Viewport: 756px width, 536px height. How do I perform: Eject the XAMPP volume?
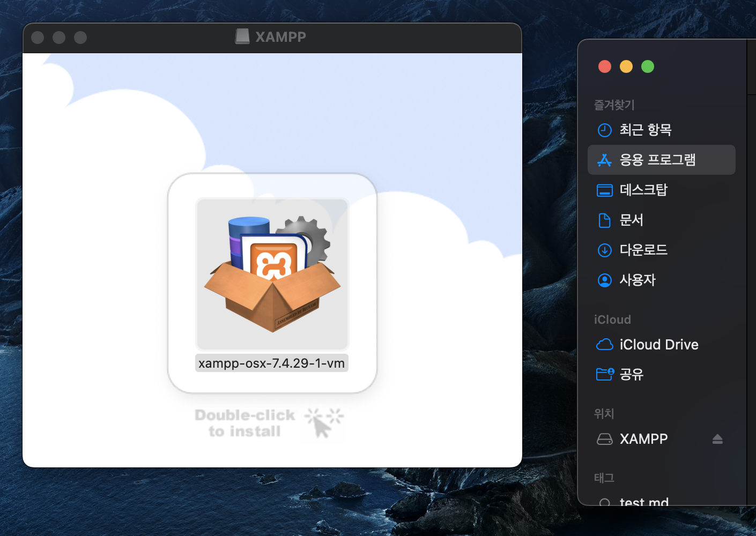718,440
